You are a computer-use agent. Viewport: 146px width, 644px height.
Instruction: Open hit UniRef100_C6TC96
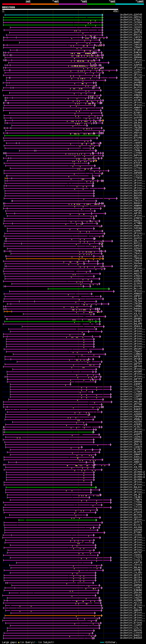point(131,25)
